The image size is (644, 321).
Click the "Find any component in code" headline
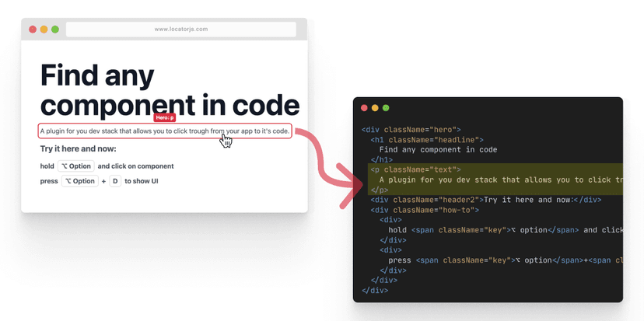click(x=169, y=90)
